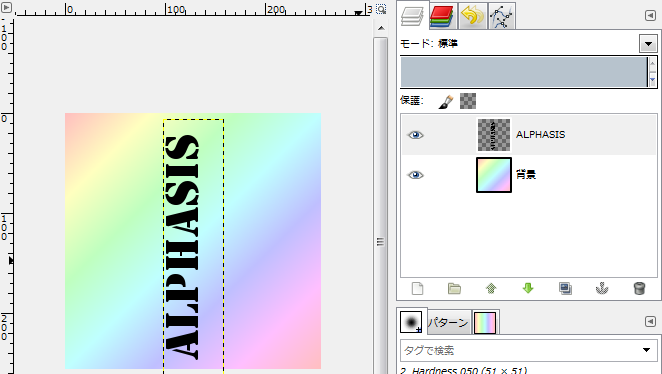Open the Undo History tab
The width and height of the screenshot is (662, 374).
(x=472, y=16)
